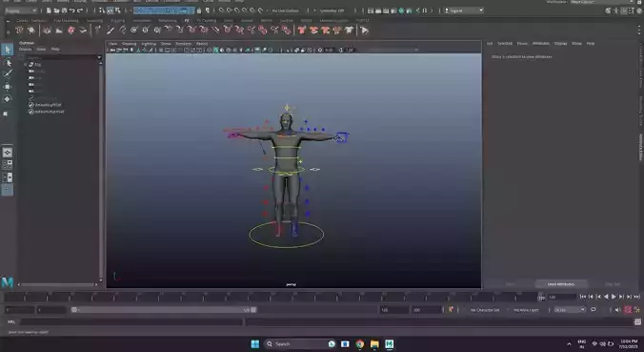Toggle viewport gamma gear icon
The image size is (644, 352).
tap(320, 50)
